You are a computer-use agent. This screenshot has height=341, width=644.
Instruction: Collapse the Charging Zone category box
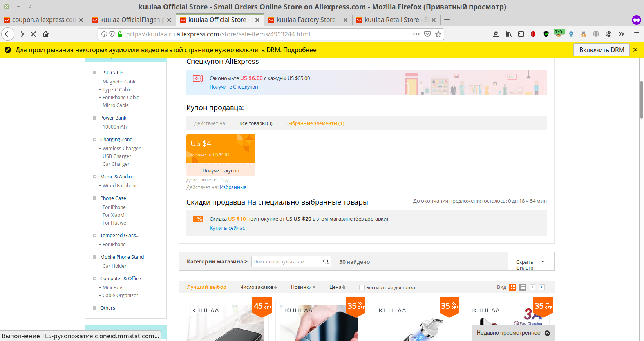(x=94, y=139)
